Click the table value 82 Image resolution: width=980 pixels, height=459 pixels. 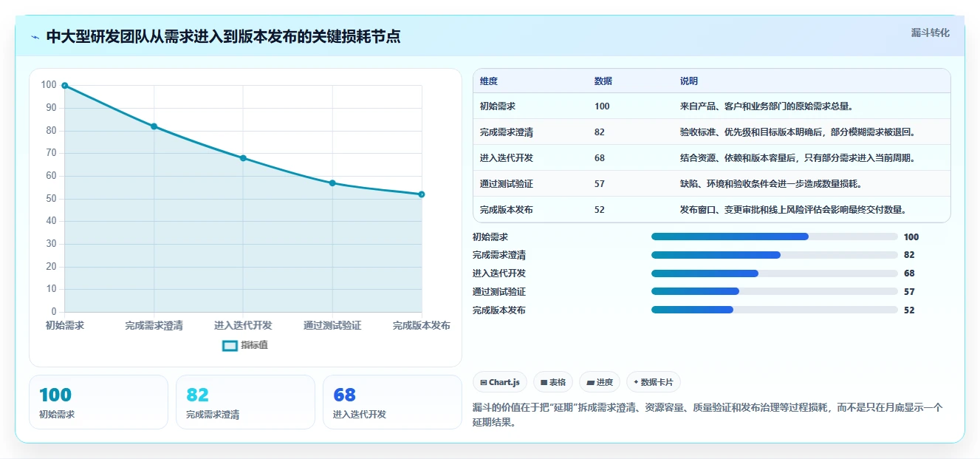600,132
